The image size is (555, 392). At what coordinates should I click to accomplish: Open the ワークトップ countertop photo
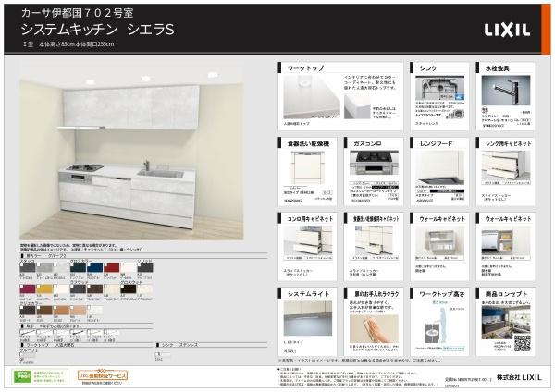coord(312,97)
